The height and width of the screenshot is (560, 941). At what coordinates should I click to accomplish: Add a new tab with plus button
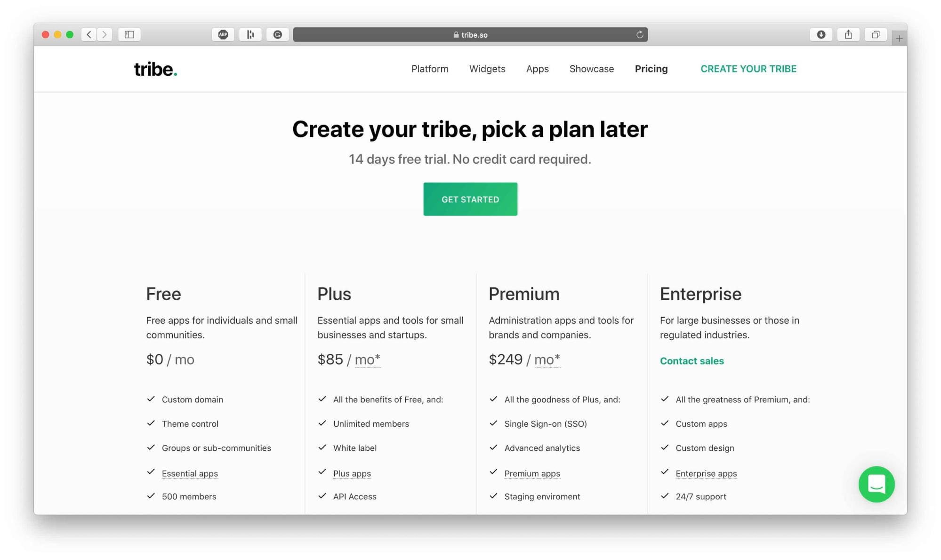[x=899, y=39]
